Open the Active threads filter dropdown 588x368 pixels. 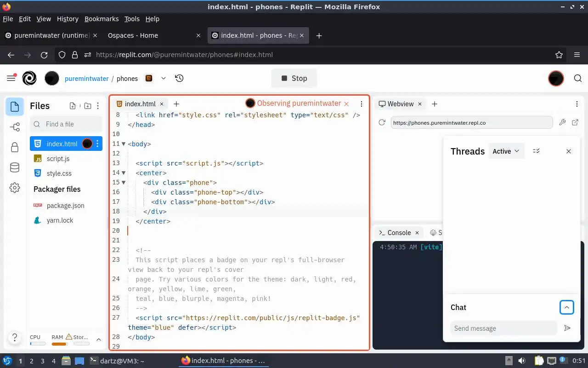point(506,151)
